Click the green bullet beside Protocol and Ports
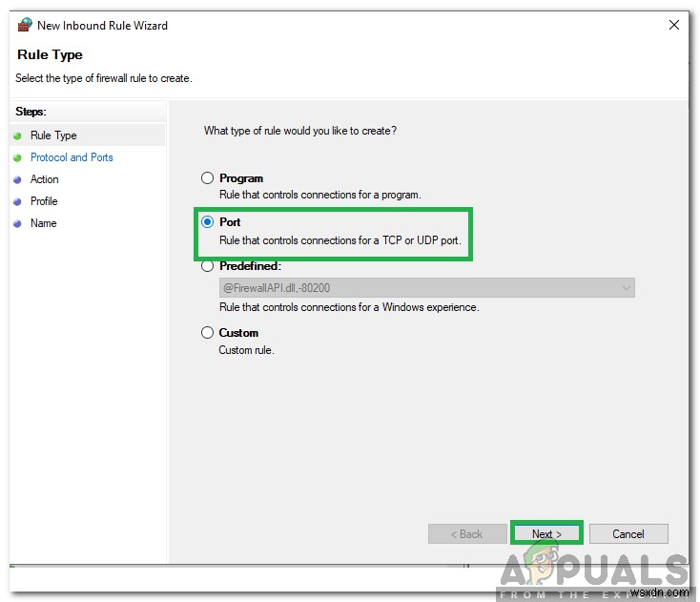This screenshot has height=602, width=700. click(x=17, y=157)
